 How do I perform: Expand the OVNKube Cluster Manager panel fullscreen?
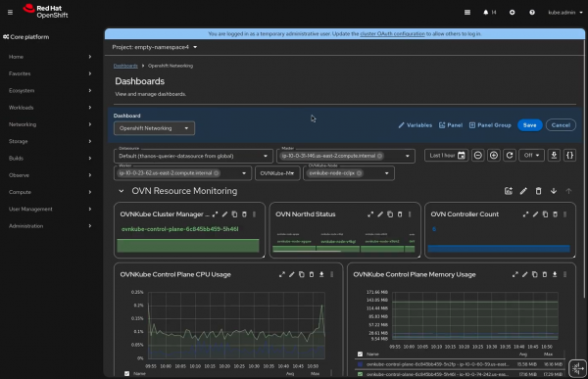coord(215,214)
